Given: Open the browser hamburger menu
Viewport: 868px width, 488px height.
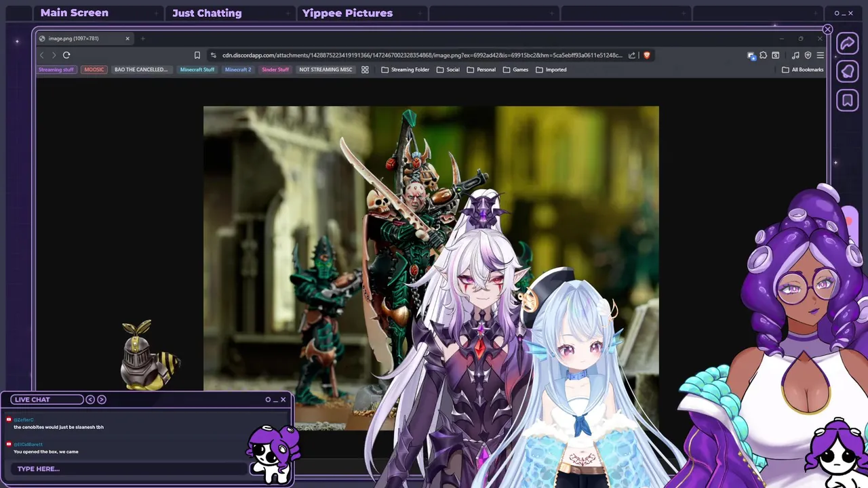Looking at the screenshot, I should coord(820,55).
